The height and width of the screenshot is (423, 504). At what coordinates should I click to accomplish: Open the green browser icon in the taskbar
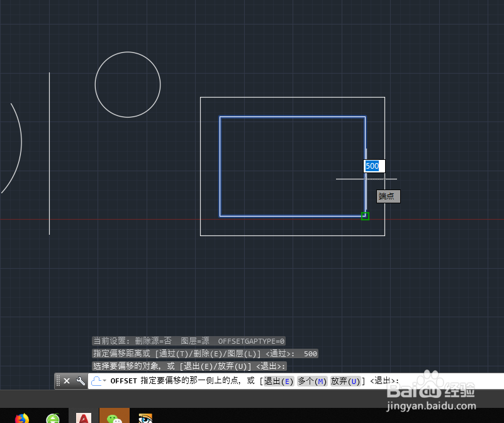53,418
